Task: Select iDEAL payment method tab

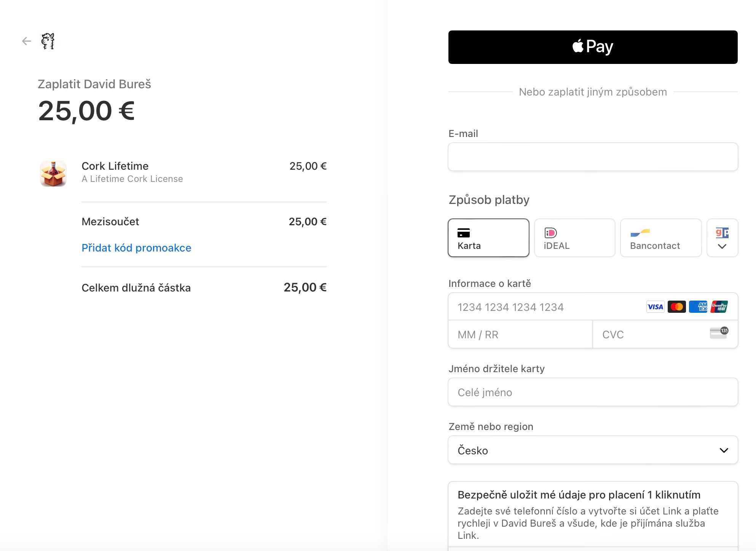Action: (574, 238)
